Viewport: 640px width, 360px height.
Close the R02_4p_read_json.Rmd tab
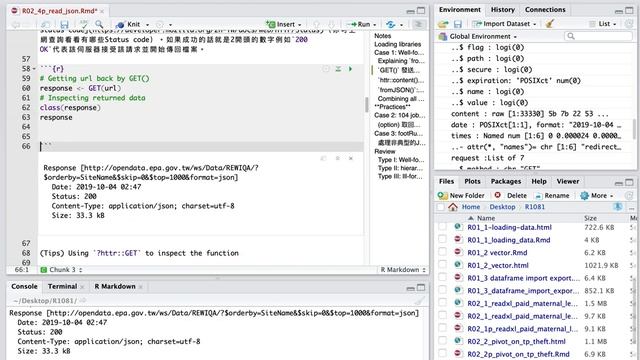(102, 11)
